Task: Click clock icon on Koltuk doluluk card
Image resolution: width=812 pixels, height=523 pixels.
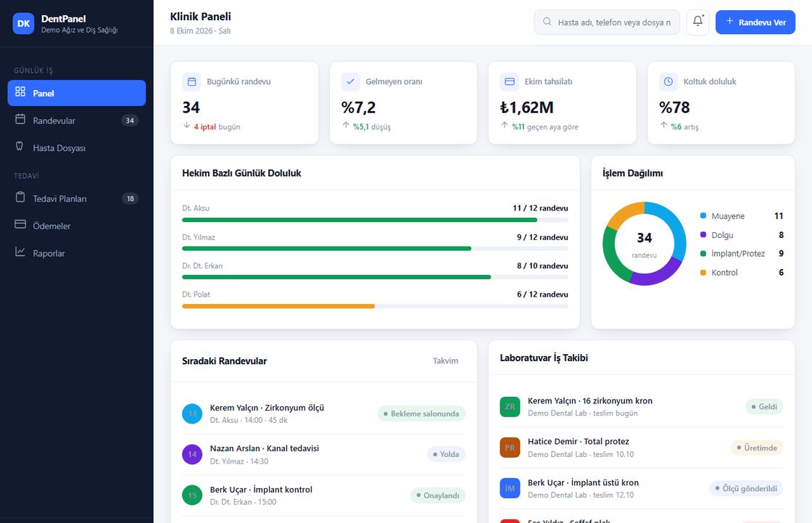Action: 668,81
